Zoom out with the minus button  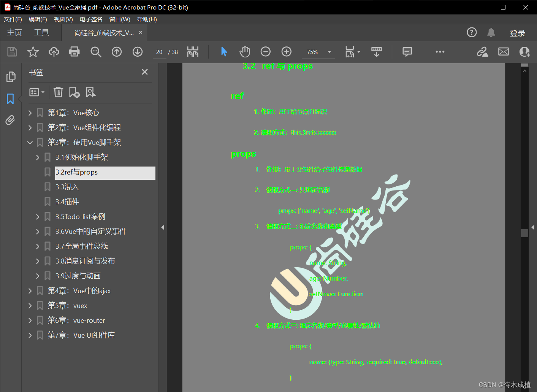(266, 52)
